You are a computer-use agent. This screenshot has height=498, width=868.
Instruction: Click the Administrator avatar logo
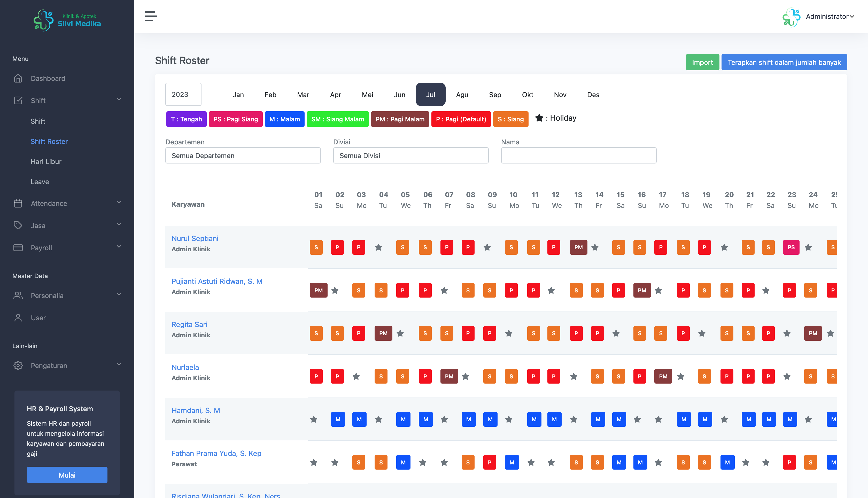[791, 17]
